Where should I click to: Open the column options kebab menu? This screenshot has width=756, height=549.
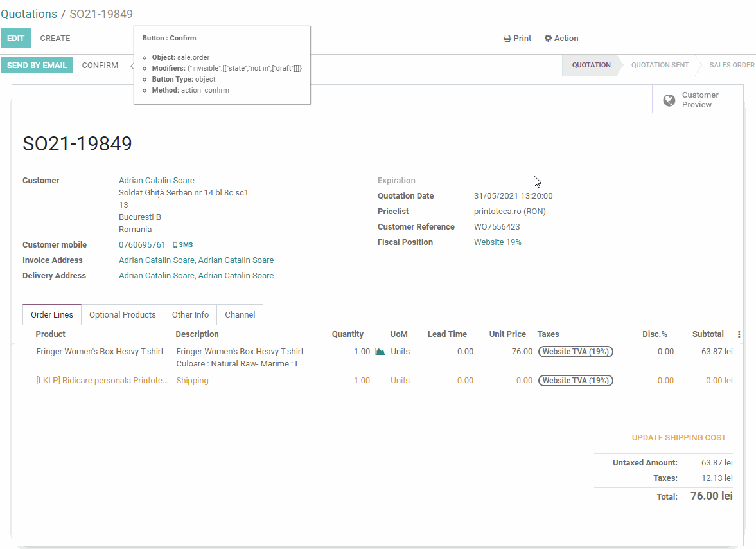(x=739, y=334)
